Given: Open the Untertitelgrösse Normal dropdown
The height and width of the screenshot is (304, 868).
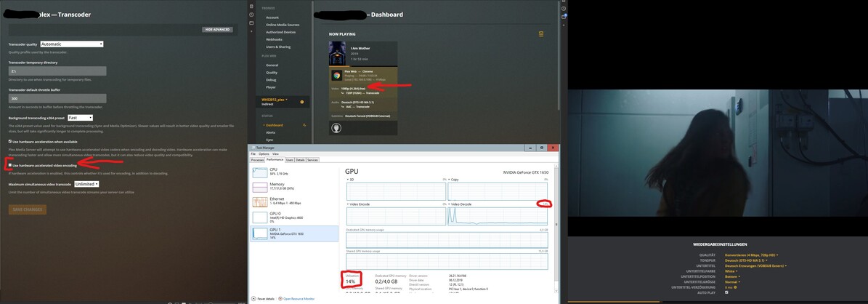Looking at the screenshot, I should click(731, 281).
